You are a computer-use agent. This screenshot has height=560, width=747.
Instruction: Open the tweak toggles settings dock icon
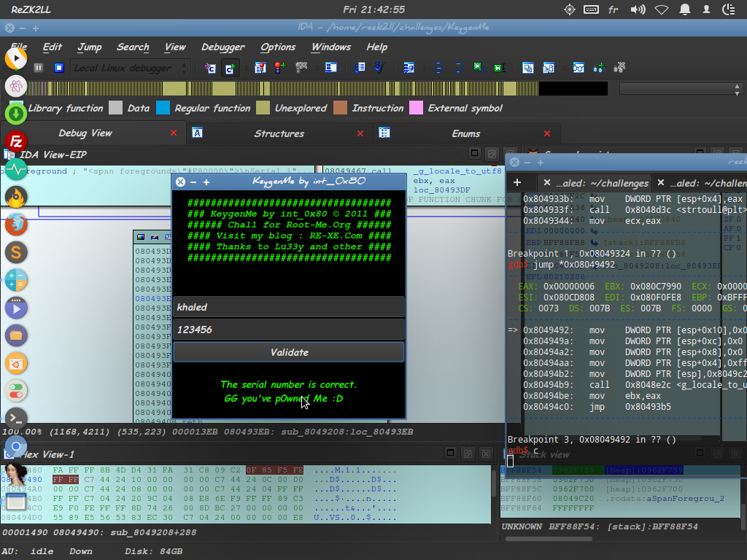pyautogui.click(x=16, y=391)
